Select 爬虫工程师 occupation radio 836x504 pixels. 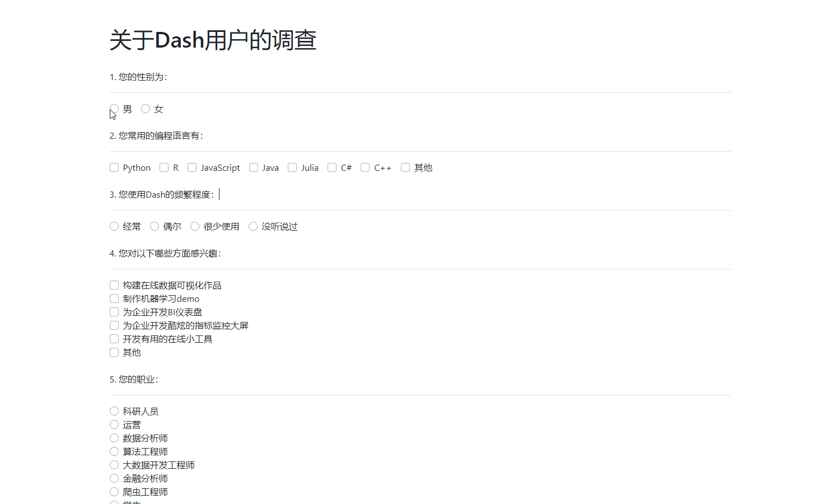point(114,492)
